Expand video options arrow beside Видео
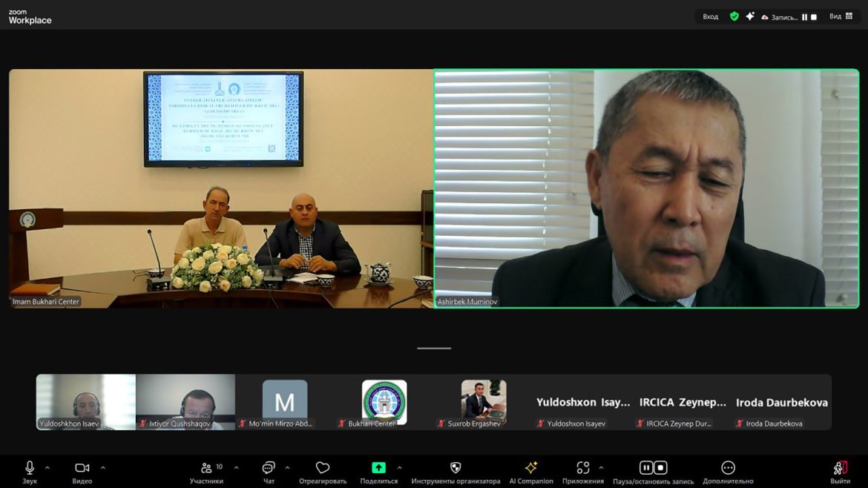 point(103,467)
